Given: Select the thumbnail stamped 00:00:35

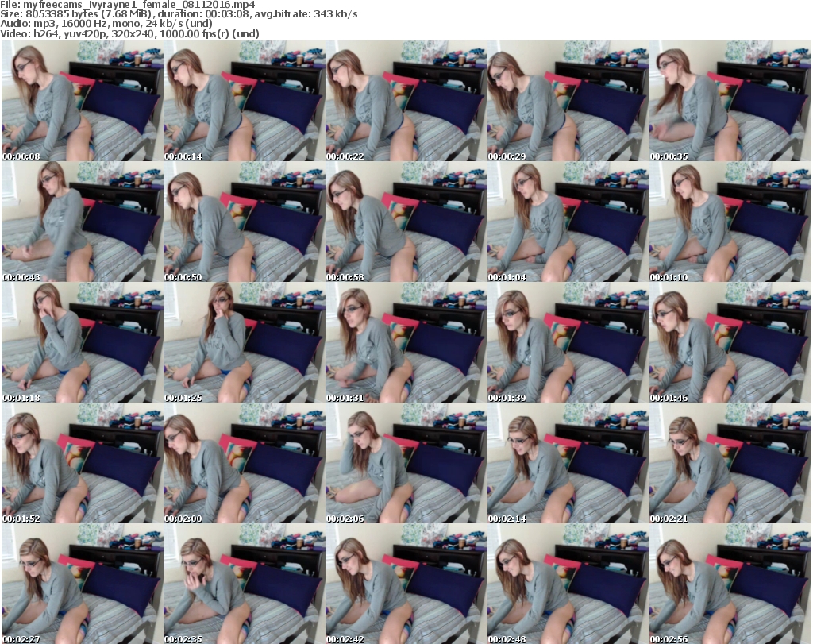Looking at the screenshot, I should [x=730, y=101].
